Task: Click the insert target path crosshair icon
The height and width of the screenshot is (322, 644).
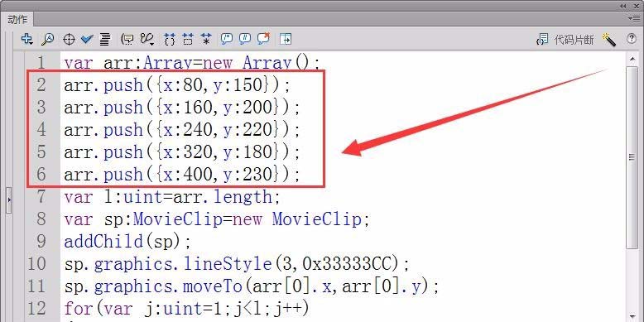Action: (x=69, y=40)
